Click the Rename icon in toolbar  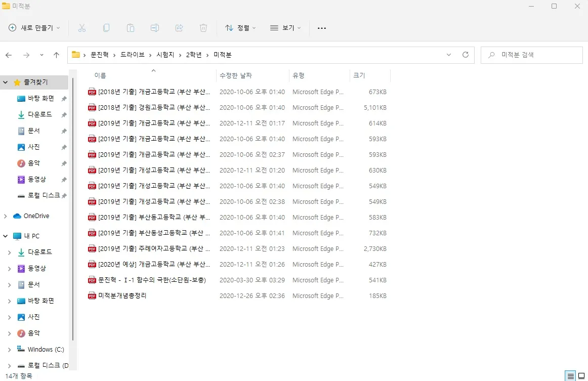(x=155, y=28)
